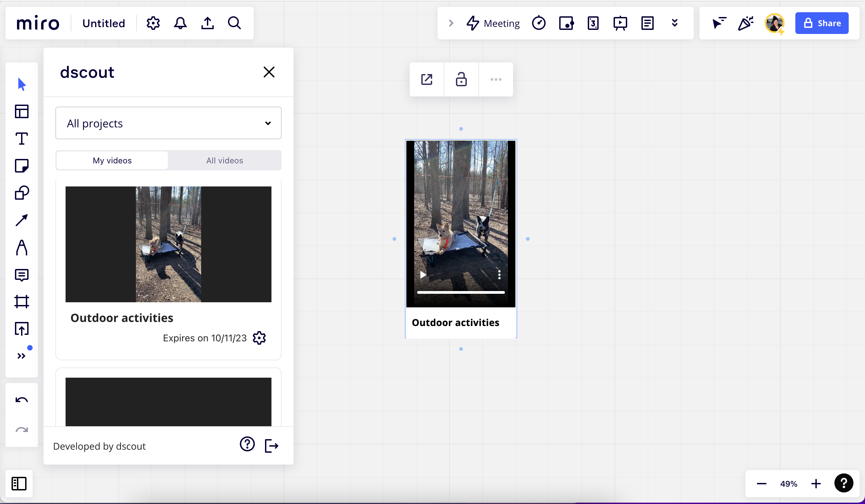Click the video progress bar
The image size is (865, 504).
click(x=461, y=292)
